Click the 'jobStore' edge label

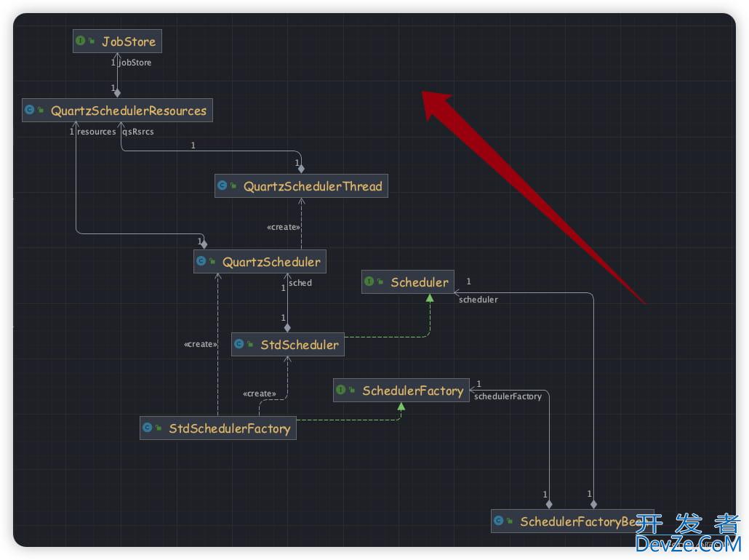pyautogui.click(x=135, y=63)
